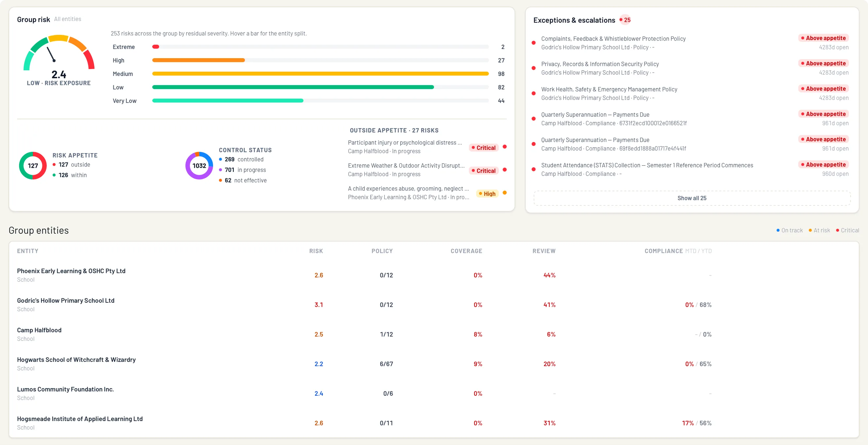Click the ENTITY column header
The width and height of the screenshot is (868, 445).
coord(28,251)
